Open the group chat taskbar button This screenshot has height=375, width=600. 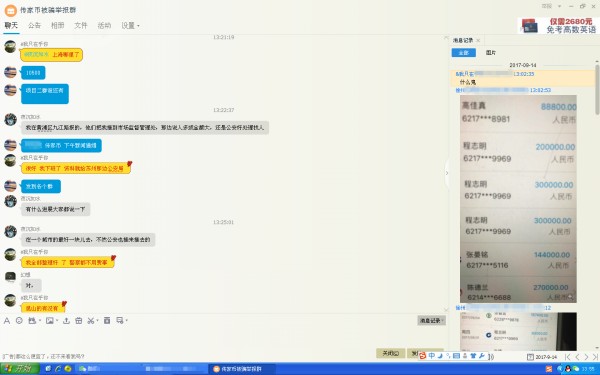point(241,369)
